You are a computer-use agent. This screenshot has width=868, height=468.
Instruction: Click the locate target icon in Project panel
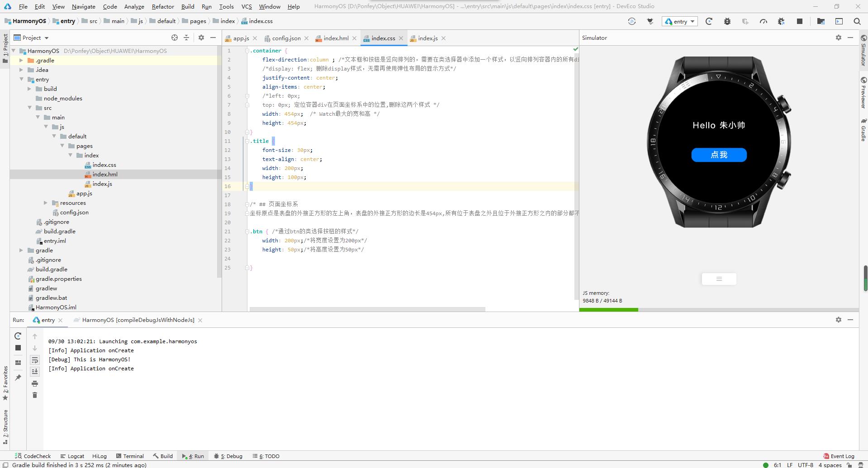click(175, 38)
